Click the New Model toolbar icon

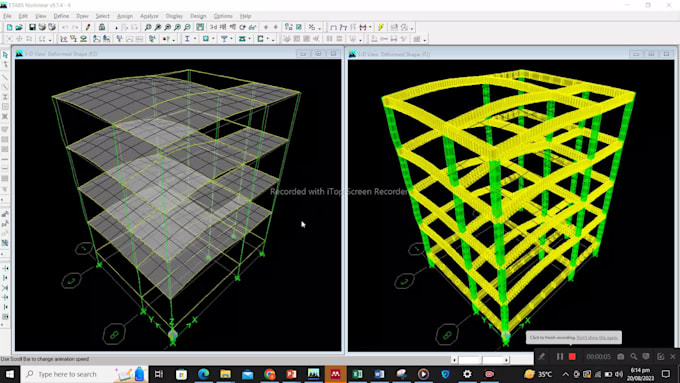coord(10,27)
